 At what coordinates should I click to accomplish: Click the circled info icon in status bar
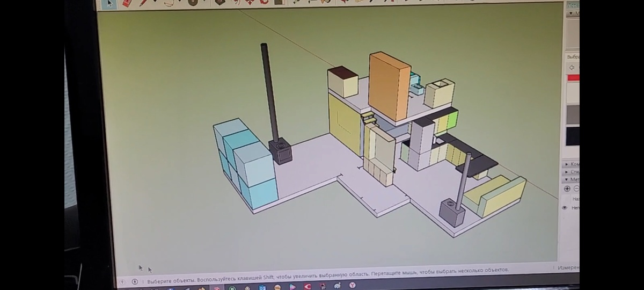click(135, 281)
